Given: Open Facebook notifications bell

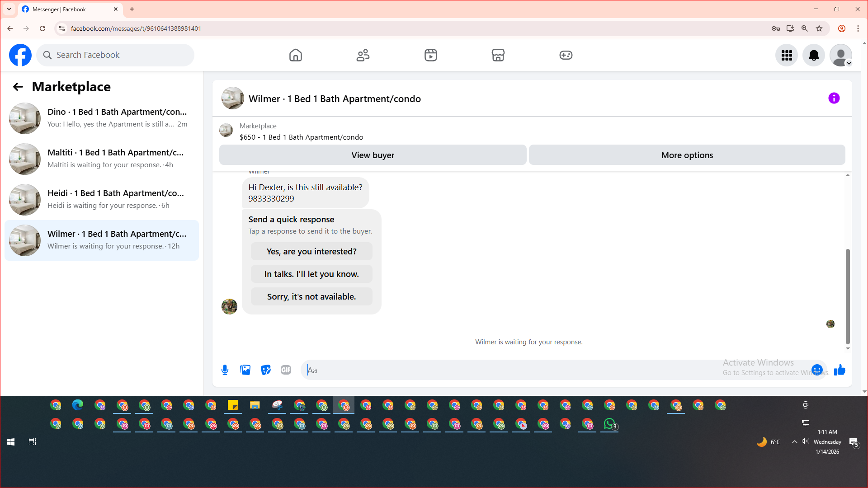Looking at the screenshot, I should pyautogui.click(x=813, y=55).
